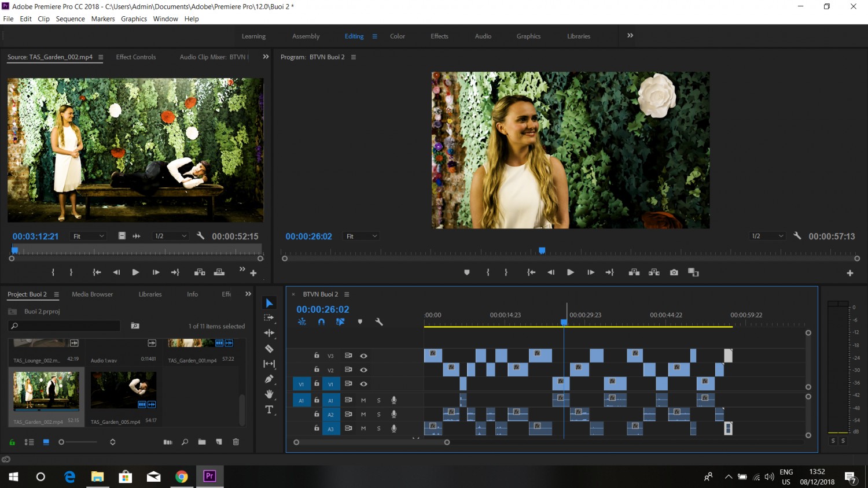Viewport: 868px width, 488px height.
Task: Toggle timeline Snap magnet icon
Action: pos(321,322)
